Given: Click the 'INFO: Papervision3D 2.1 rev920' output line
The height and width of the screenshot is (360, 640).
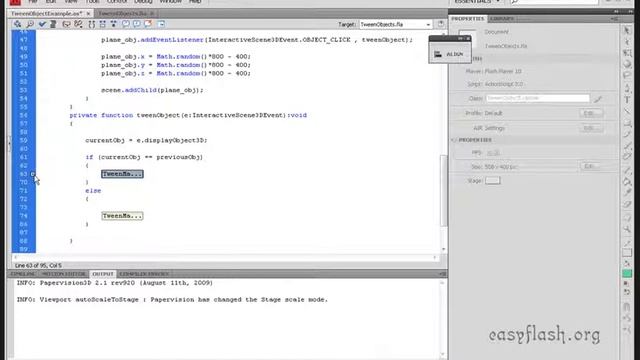Looking at the screenshot, I should 115,283.
